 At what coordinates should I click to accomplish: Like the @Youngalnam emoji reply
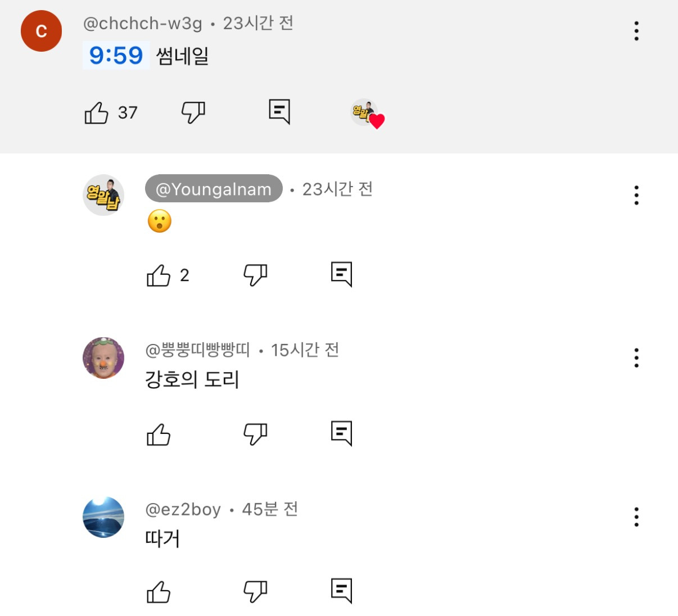pos(159,275)
